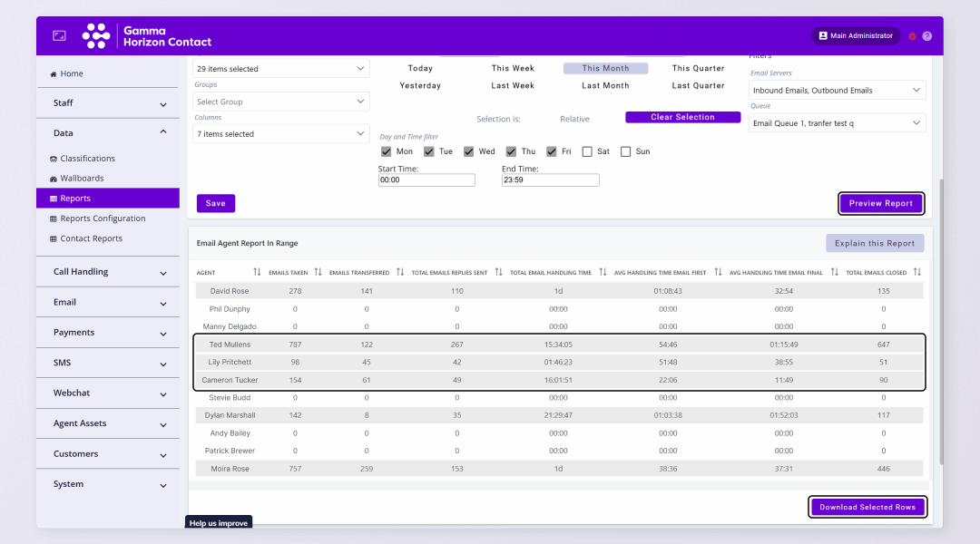Open help via the question mark icon
Screen dimensions: 980x544
tap(927, 35)
